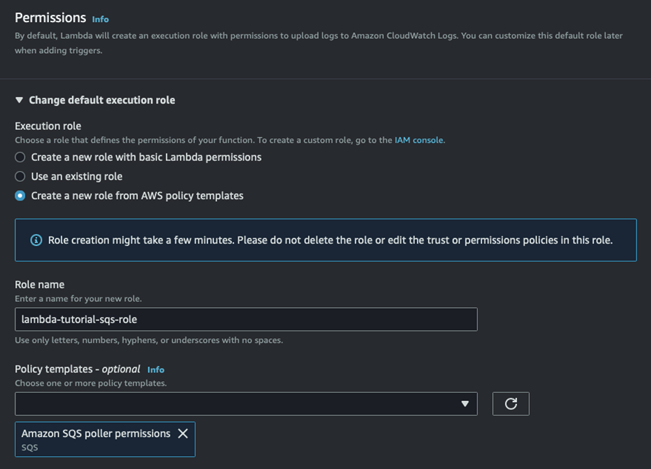
Task: Click the refresh policy templates icon
Action: (x=511, y=404)
